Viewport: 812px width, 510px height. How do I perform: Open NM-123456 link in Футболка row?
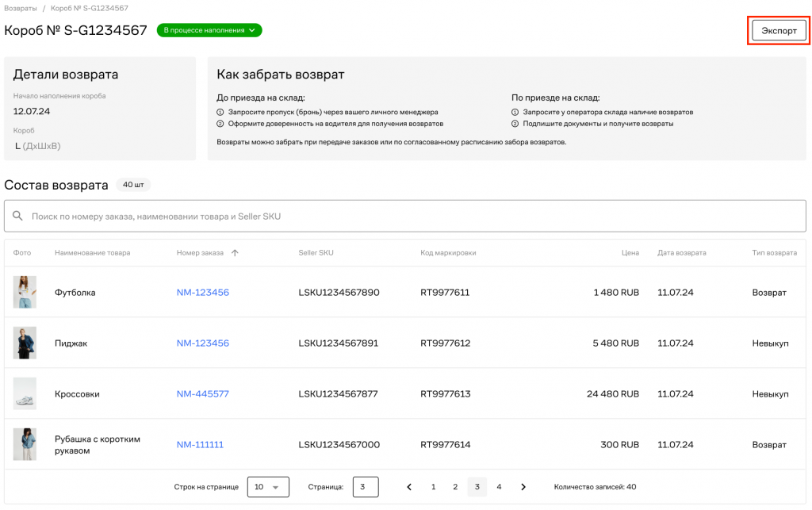click(x=202, y=293)
